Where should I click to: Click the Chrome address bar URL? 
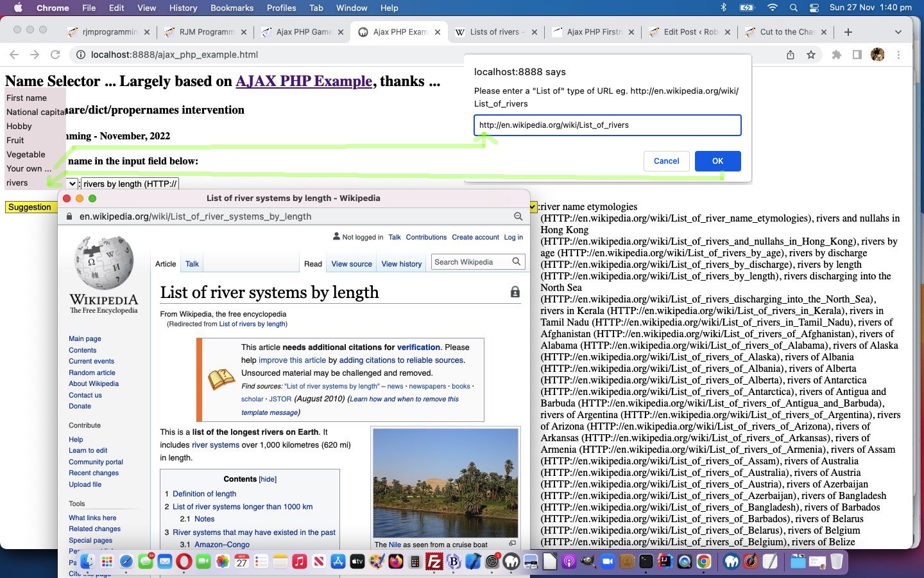coord(175,55)
